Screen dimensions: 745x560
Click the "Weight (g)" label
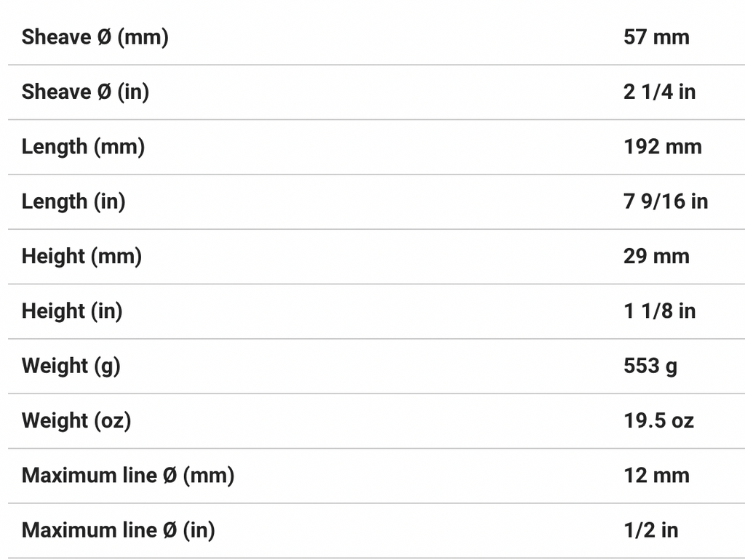point(71,365)
